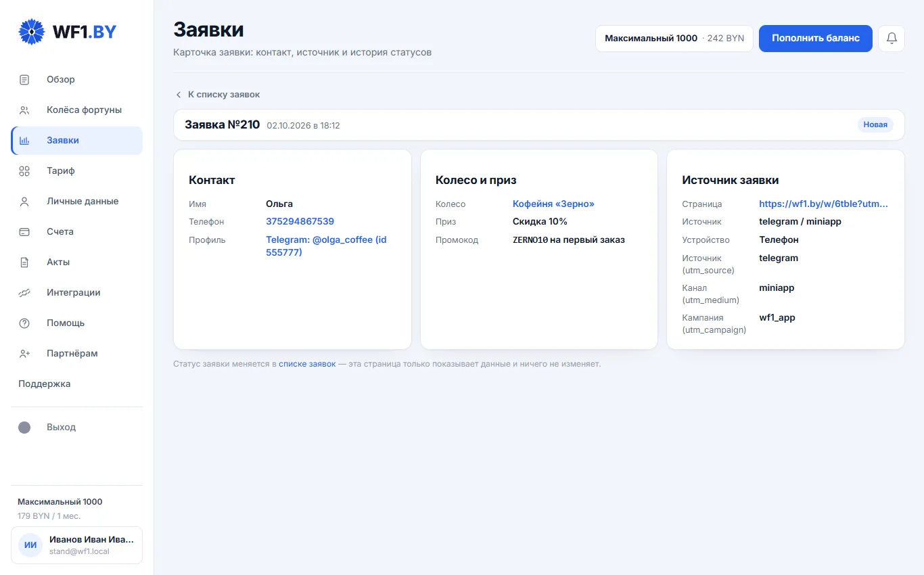Click the Заявки bar chart icon
This screenshot has width=924, height=575.
(24, 141)
